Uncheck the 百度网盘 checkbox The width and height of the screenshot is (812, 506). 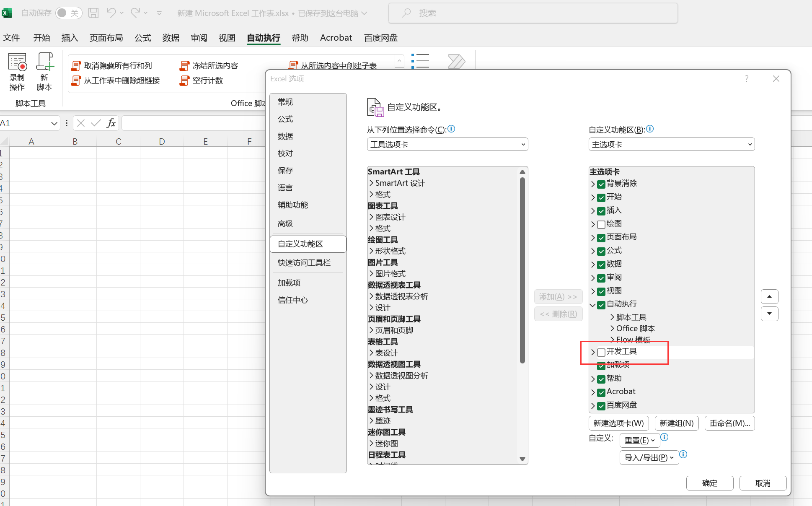[601, 406]
